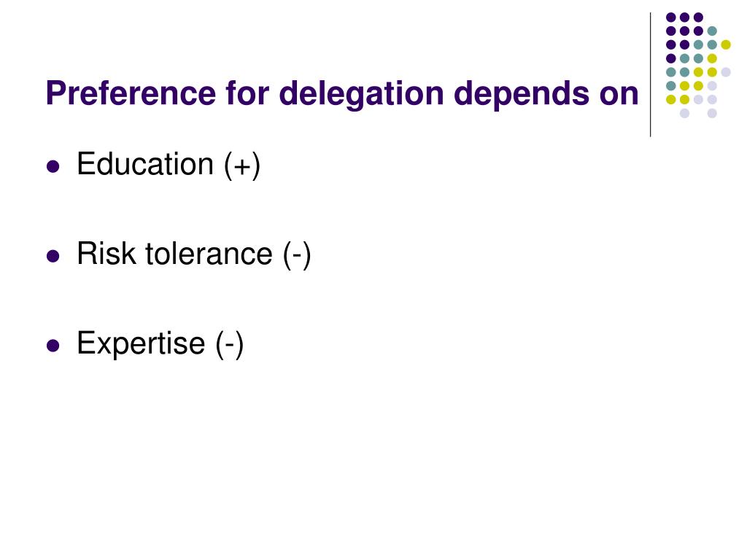Select the 'Risk tolerance (-)' bullet text

click(194, 254)
